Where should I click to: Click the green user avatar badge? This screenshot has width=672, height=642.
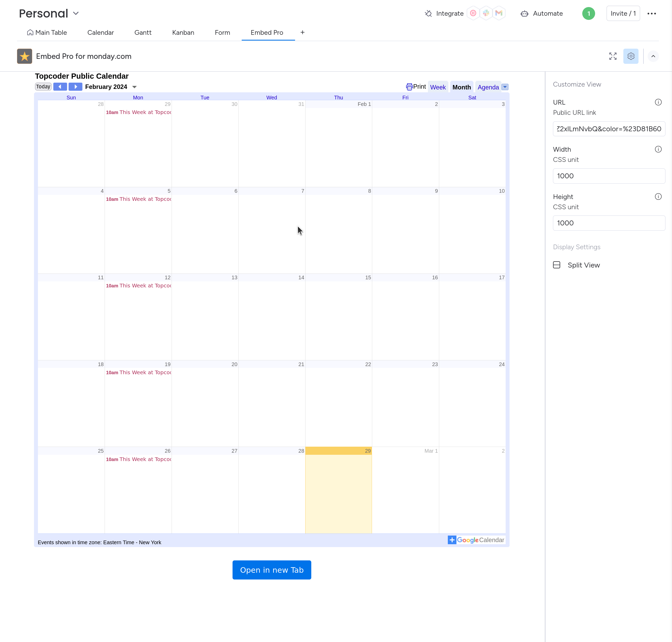pyautogui.click(x=589, y=13)
